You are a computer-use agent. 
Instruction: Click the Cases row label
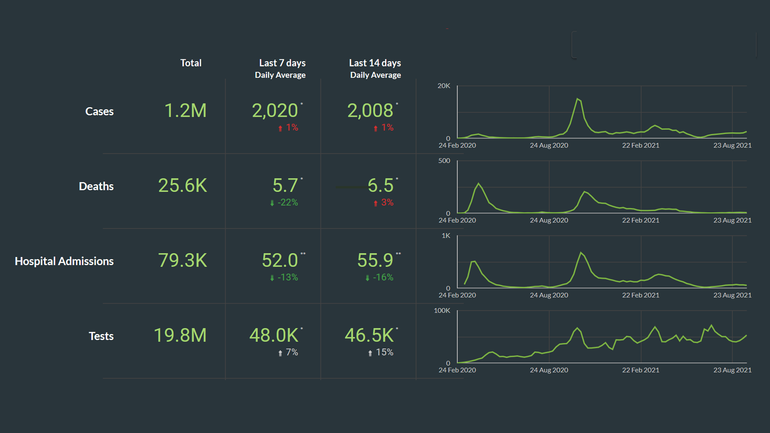click(x=99, y=111)
